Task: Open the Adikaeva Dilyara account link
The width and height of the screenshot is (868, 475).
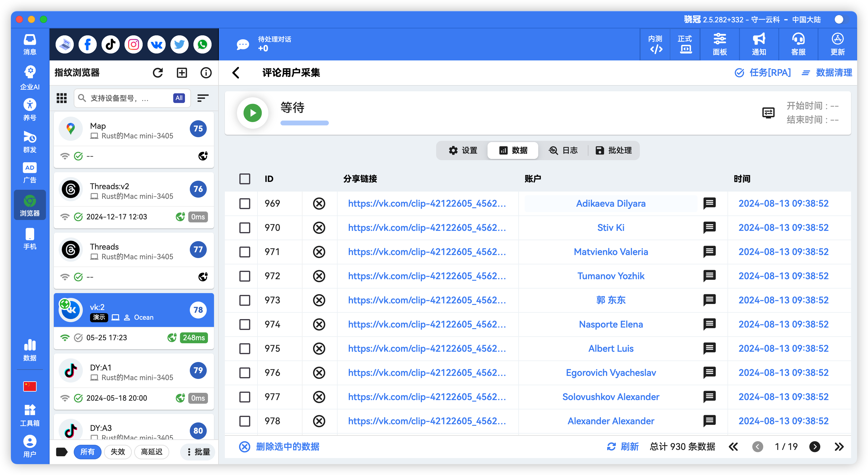Action: coord(611,203)
